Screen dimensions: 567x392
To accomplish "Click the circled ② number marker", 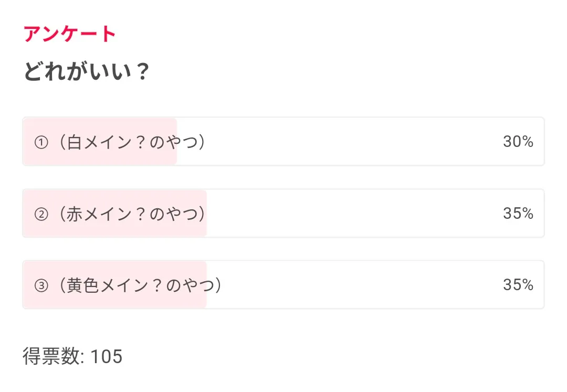I will point(41,214).
